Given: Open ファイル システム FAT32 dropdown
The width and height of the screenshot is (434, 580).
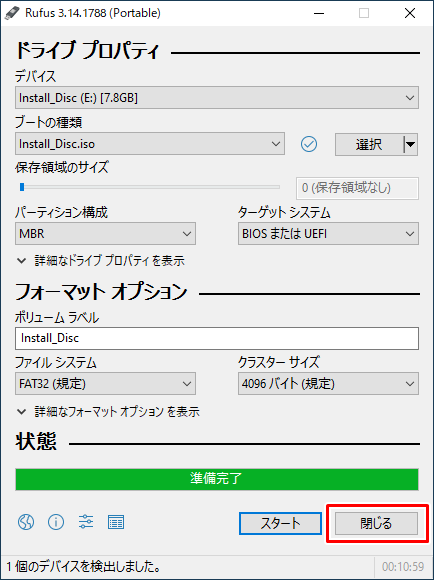Looking at the screenshot, I should click(105, 384).
